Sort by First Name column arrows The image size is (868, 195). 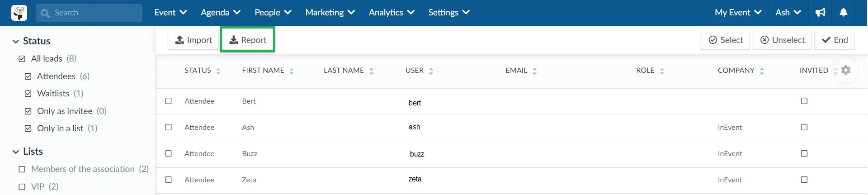click(292, 71)
